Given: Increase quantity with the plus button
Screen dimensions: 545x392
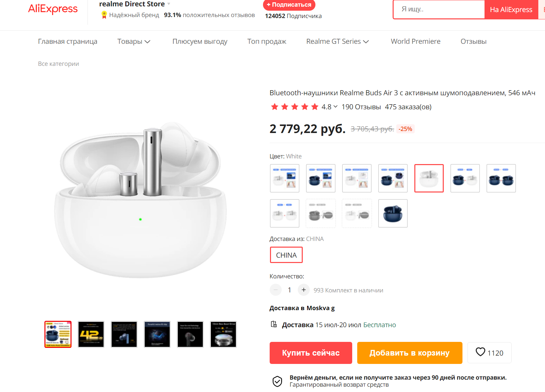Looking at the screenshot, I should [x=303, y=290].
